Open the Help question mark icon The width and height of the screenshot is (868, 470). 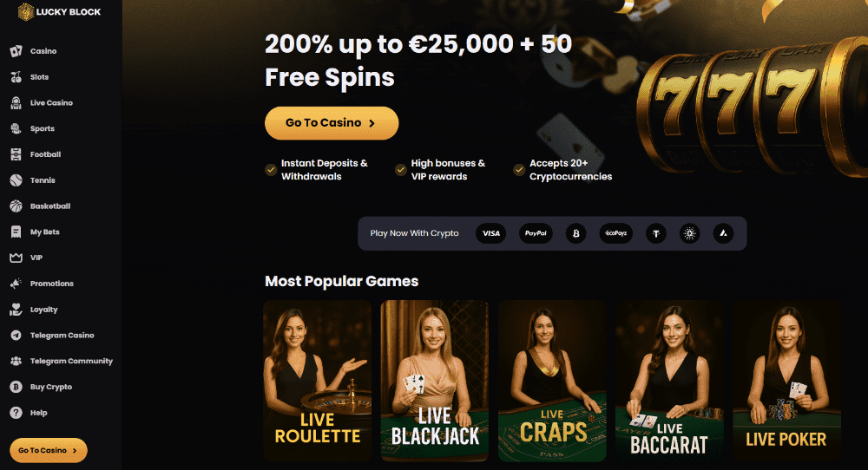pyautogui.click(x=16, y=413)
